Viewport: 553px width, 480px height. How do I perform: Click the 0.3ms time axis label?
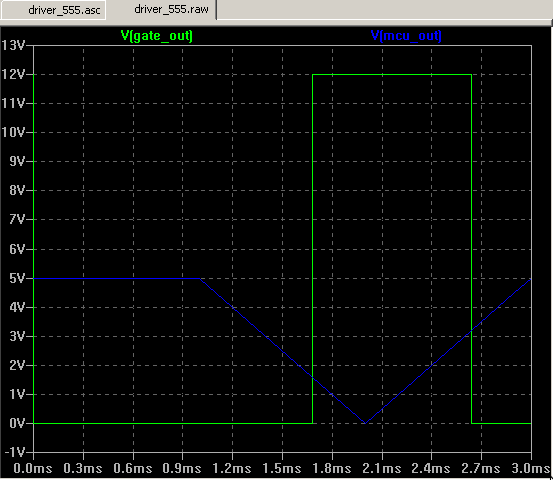click(x=83, y=469)
